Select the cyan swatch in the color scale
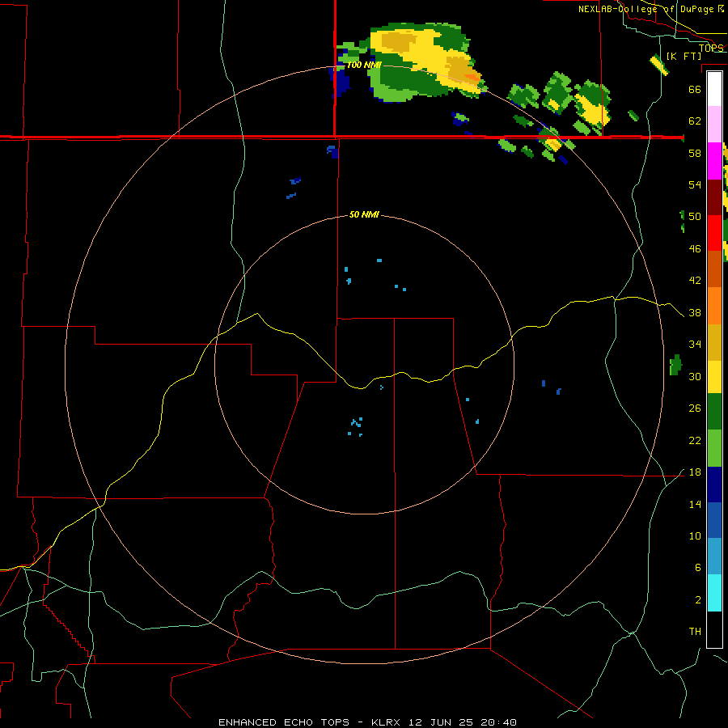The image size is (728, 728). click(714, 593)
